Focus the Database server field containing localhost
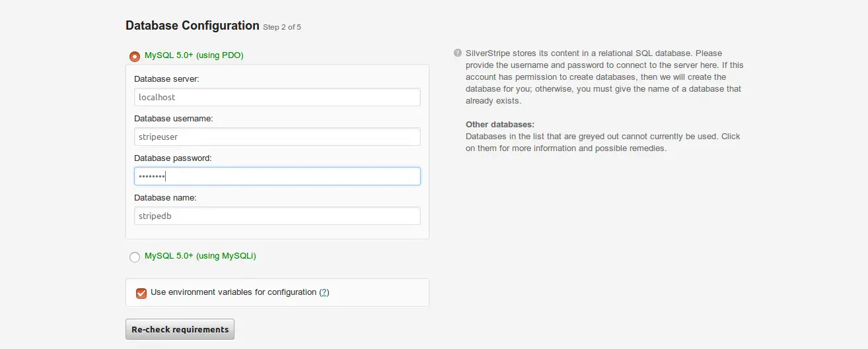This screenshot has width=868, height=349. click(277, 97)
